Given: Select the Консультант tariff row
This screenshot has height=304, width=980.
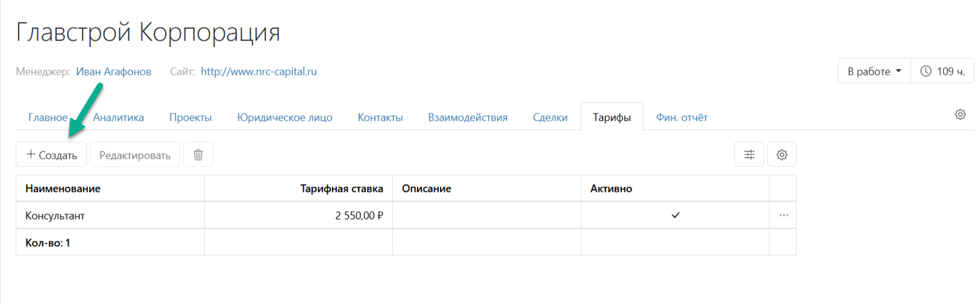Looking at the screenshot, I should tap(406, 215).
